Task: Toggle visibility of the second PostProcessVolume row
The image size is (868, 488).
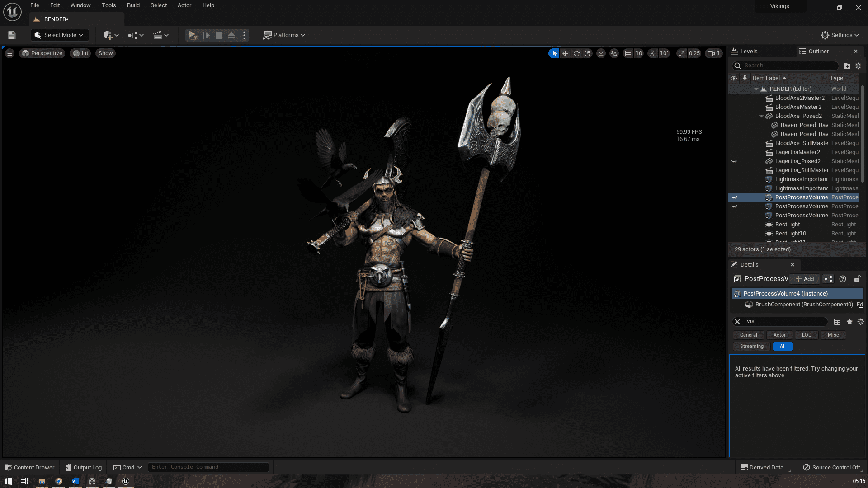Action: click(x=734, y=206)
